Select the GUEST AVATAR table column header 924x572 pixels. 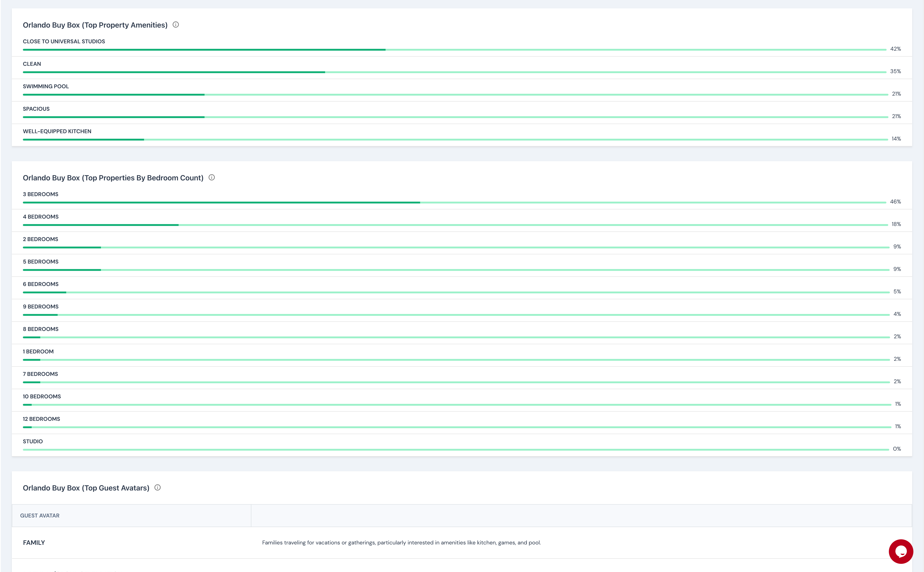[x=40, y=515]
